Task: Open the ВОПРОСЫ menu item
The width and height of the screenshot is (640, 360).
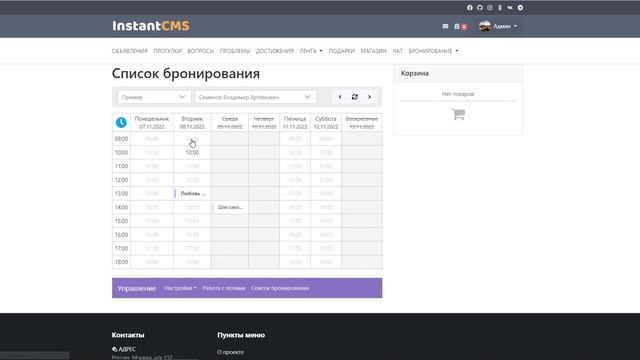Action: pos(200,51)
